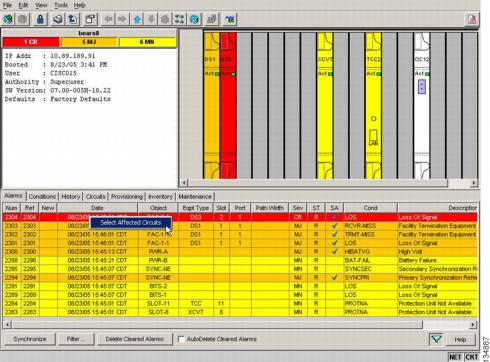
Task: Open the View menu
Action: click(x=41, y=5)
